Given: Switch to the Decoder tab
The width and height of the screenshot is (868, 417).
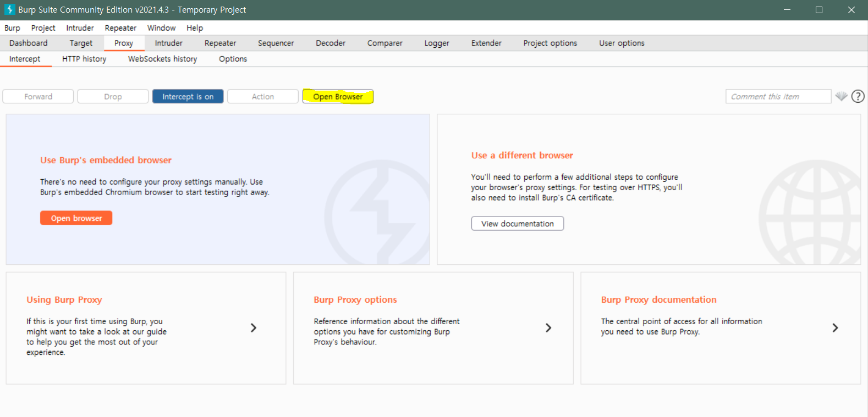Looking at the screenshot, I should tap(331, 43).
